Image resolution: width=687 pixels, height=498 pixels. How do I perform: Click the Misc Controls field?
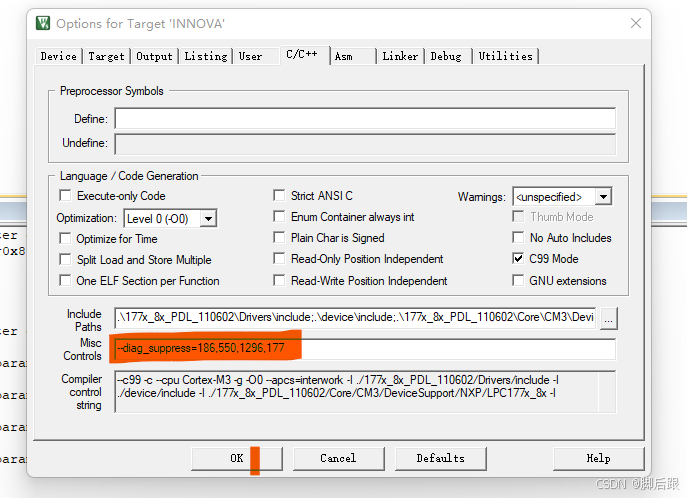(x=365, y=349)
